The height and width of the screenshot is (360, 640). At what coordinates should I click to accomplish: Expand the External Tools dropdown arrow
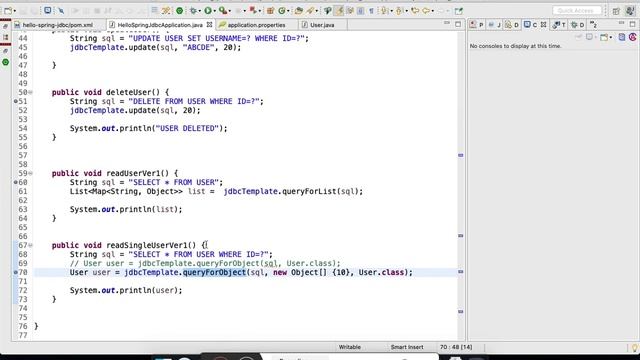pos(230,11)
